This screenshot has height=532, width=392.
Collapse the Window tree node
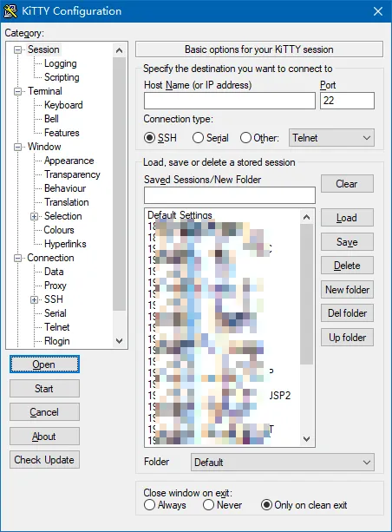click(17, 148)
